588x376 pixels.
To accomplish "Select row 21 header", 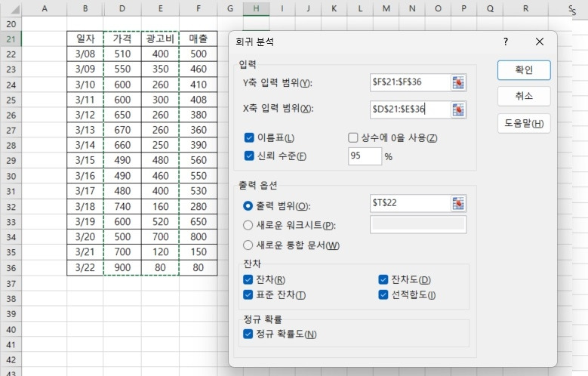I will point(11,39).
